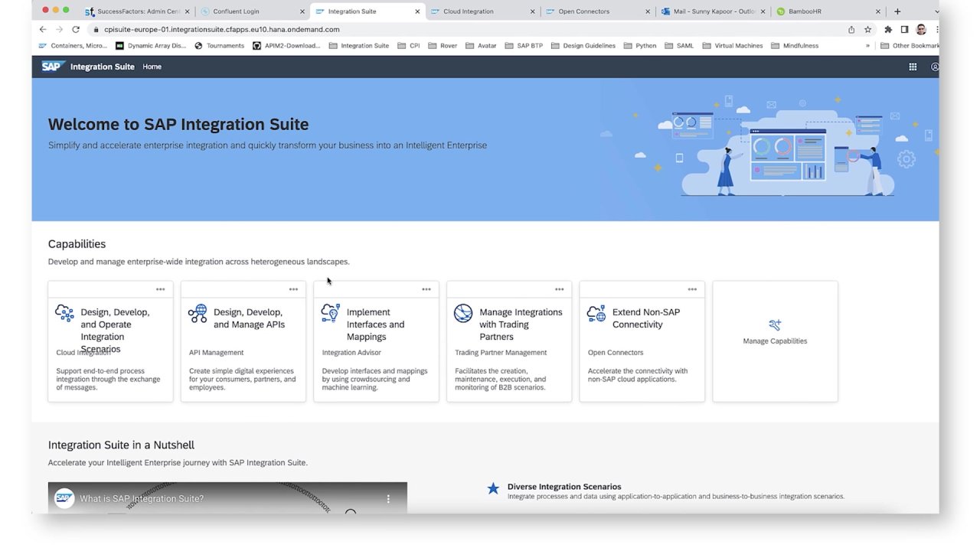Switch to the Cloud Integration browser tab
The width and height of the screenshot is (980, 551).
click(x=483, y=11)
